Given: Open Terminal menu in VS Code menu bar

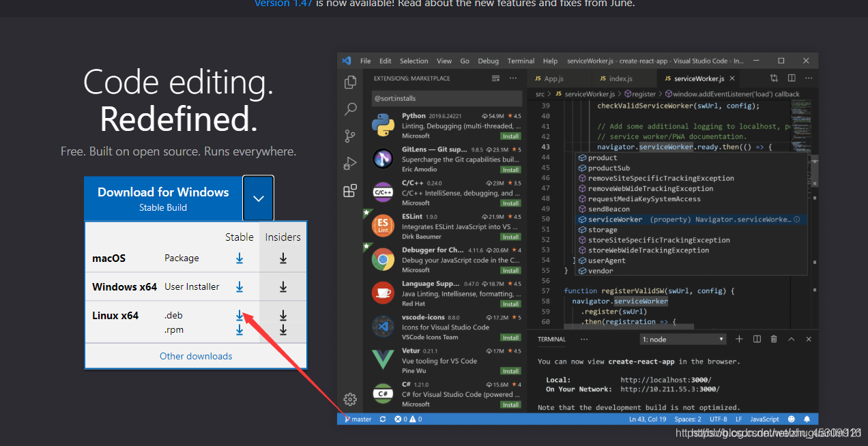Looking at the screenshot, I should pyautogui.click(x=521, y=61).
